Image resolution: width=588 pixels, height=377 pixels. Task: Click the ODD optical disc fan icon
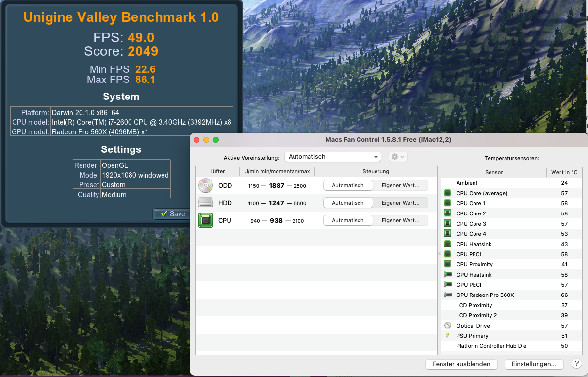pos(206,185)
